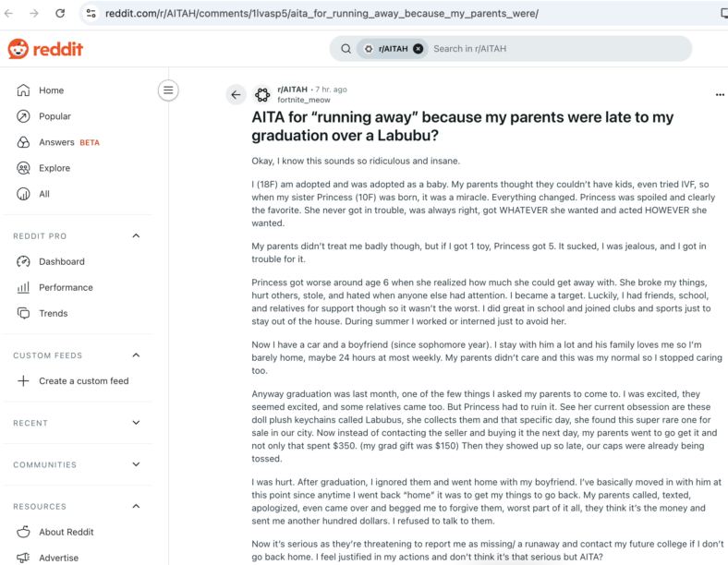
Task: Click the Popular arrow icon
Action: (x=23, y=116)
